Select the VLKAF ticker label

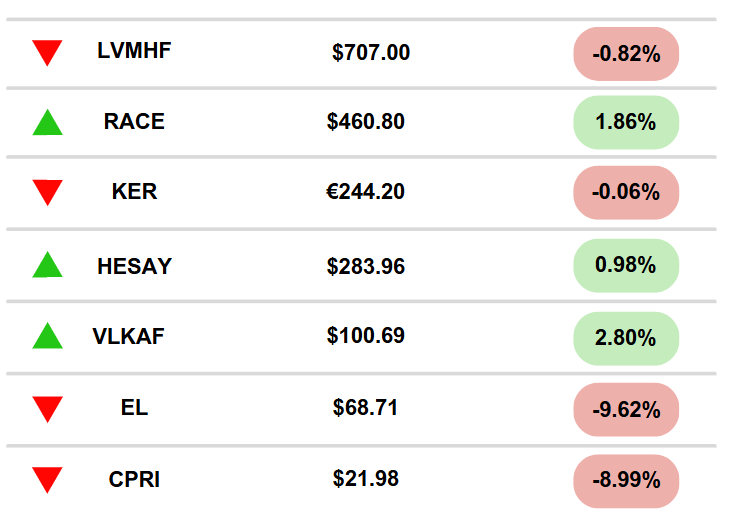pyautogui.click(x=128, y=336)
